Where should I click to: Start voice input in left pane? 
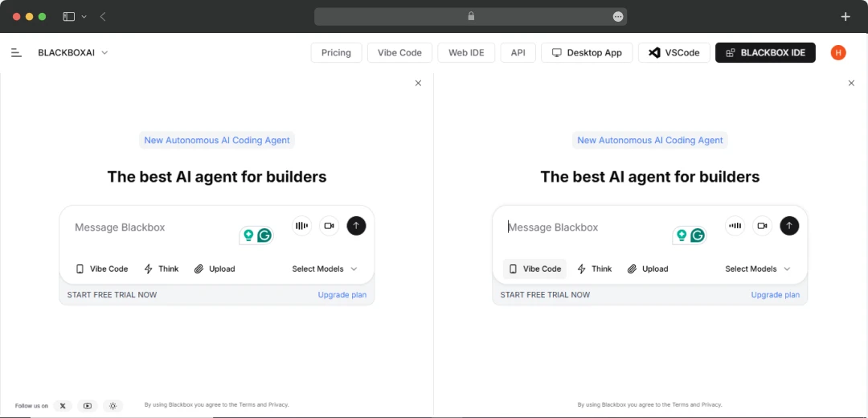point(301,226)
